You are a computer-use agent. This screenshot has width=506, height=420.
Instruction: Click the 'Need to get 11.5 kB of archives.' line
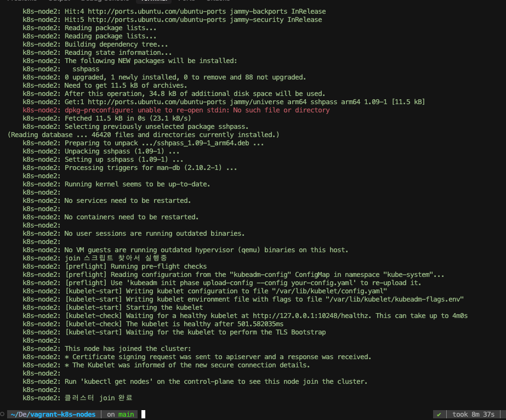pyautogui.click(x=105, y=86)
